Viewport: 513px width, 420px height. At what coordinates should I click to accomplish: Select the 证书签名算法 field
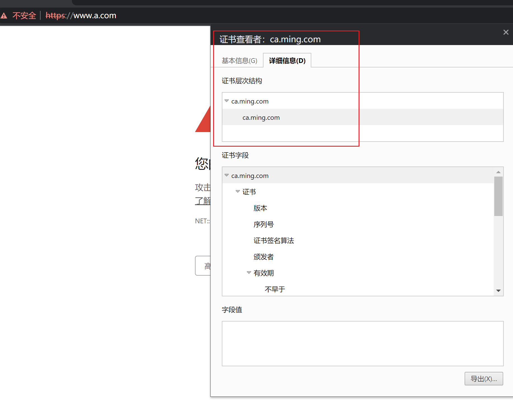click(274, 241)
